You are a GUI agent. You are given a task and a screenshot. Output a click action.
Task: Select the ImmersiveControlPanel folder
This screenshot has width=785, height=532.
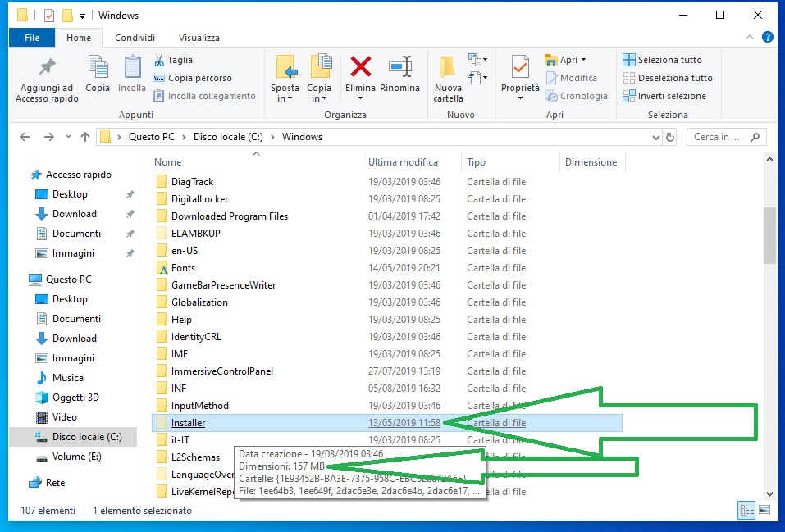tap(221, 371)
